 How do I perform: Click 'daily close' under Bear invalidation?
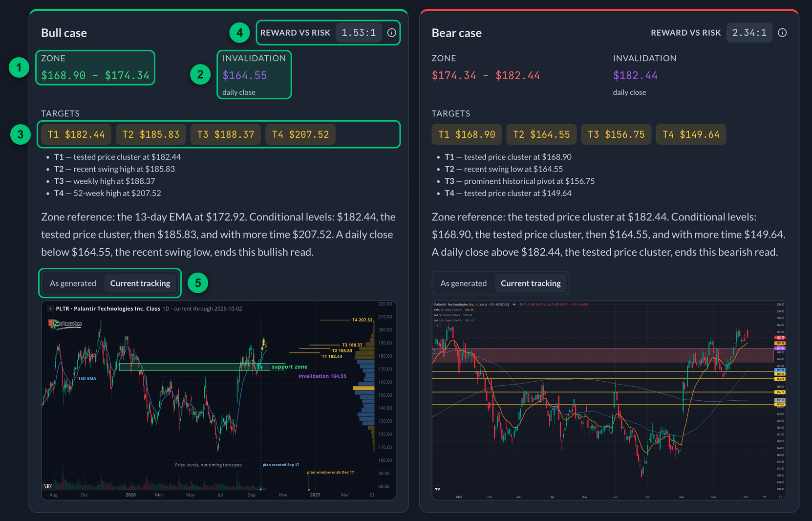pos(629,92)
